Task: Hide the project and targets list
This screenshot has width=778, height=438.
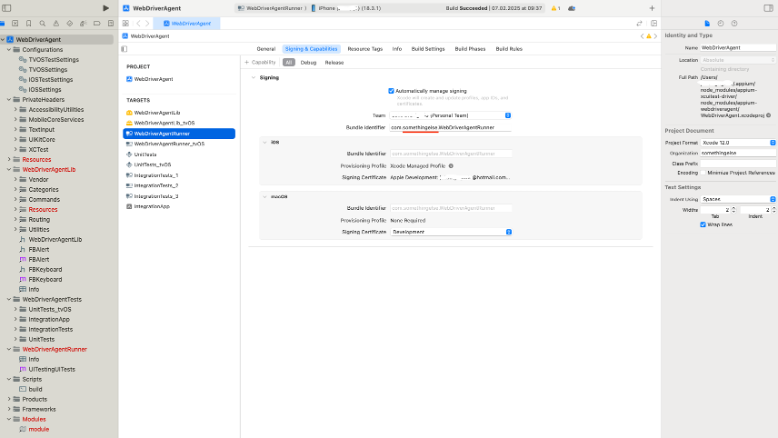Action: [x=124, y=49]
